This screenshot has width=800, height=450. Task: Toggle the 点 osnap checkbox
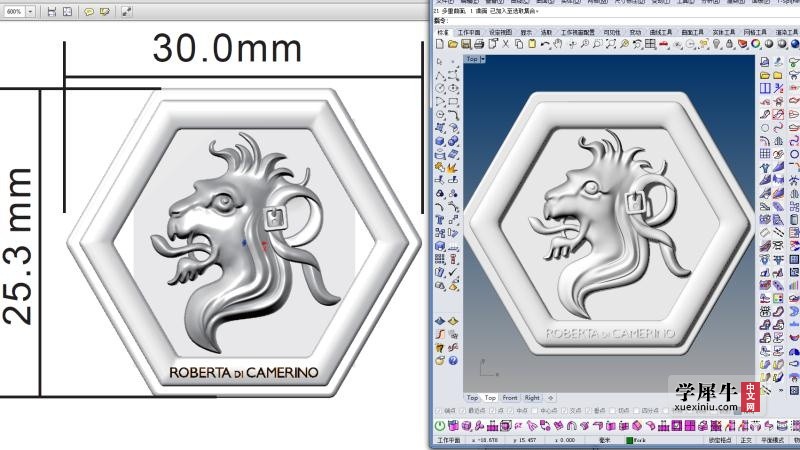pyautogui.click(x=493, y=411)
